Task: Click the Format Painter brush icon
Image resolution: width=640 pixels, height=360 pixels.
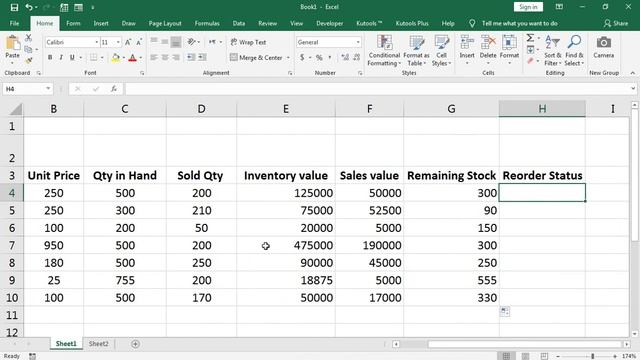Action: (28, 61)
